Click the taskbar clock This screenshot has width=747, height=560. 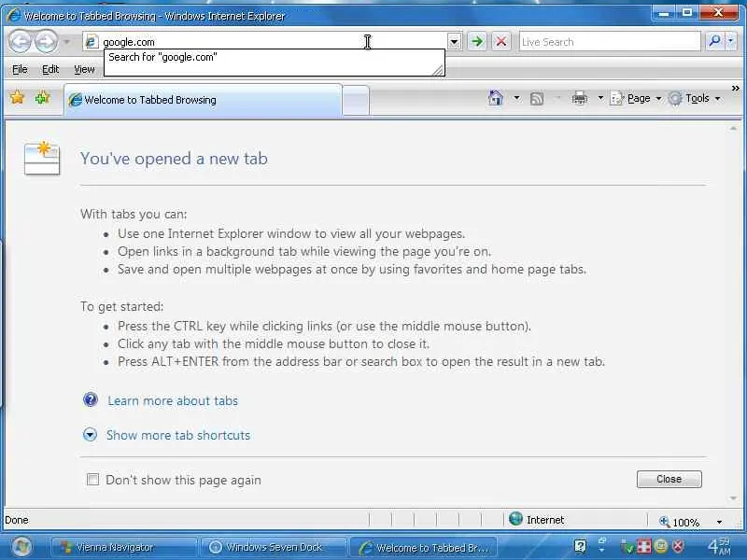719,546
